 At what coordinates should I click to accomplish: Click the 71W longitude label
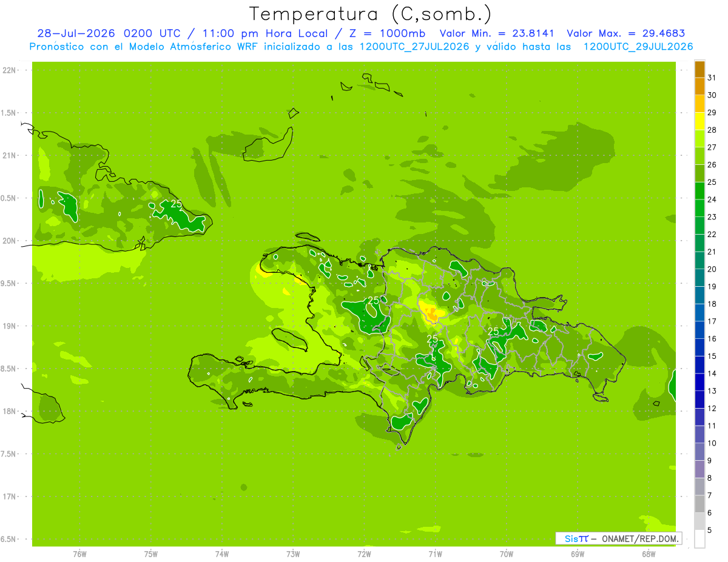pyautogui.click(x=435, y=554)
